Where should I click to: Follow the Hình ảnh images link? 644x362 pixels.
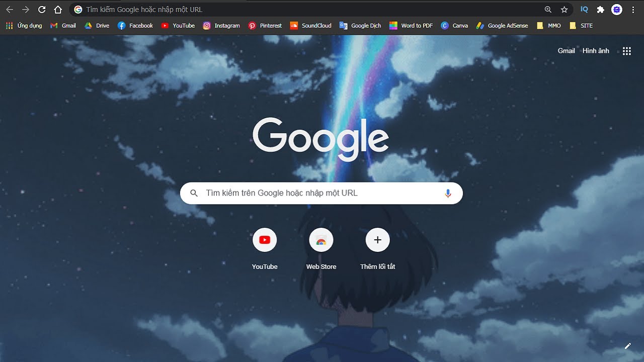596,51
